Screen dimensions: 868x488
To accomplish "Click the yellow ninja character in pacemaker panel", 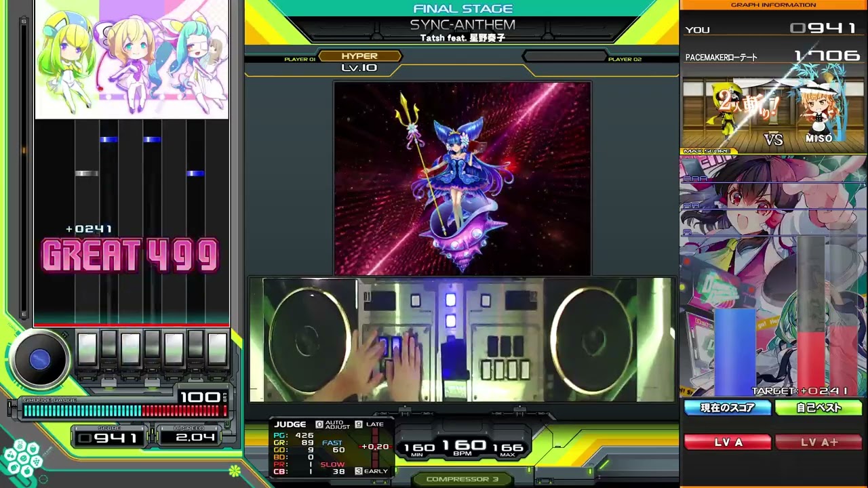I will click(x=727, y=110).
